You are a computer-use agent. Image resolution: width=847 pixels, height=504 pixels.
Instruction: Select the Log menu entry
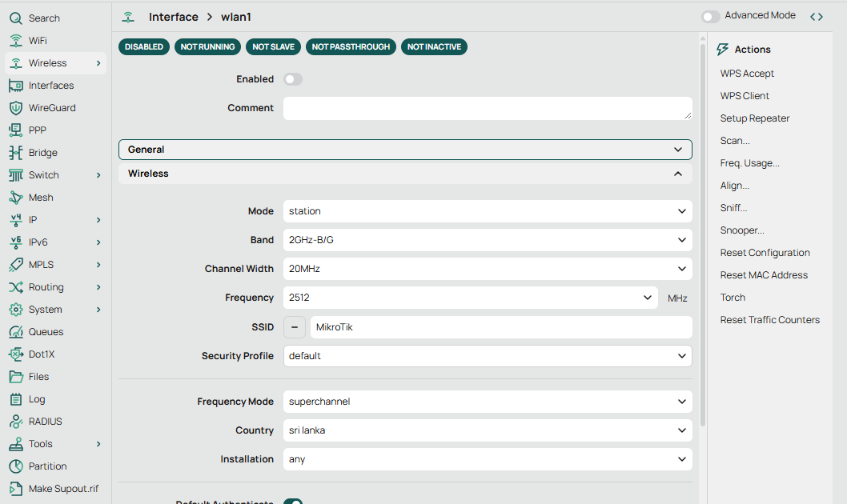point(37,399)
